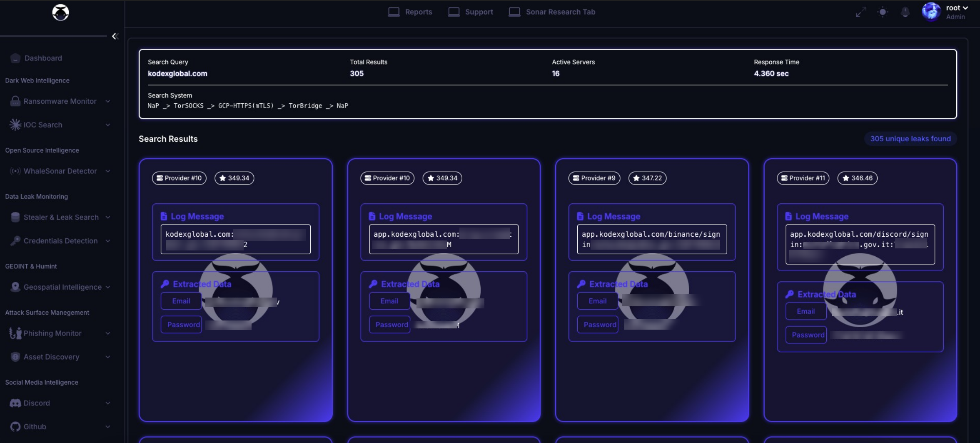Click the Ransomware Monitor lock icon
This screenshot has width=980, height=443.
(15, 101)
